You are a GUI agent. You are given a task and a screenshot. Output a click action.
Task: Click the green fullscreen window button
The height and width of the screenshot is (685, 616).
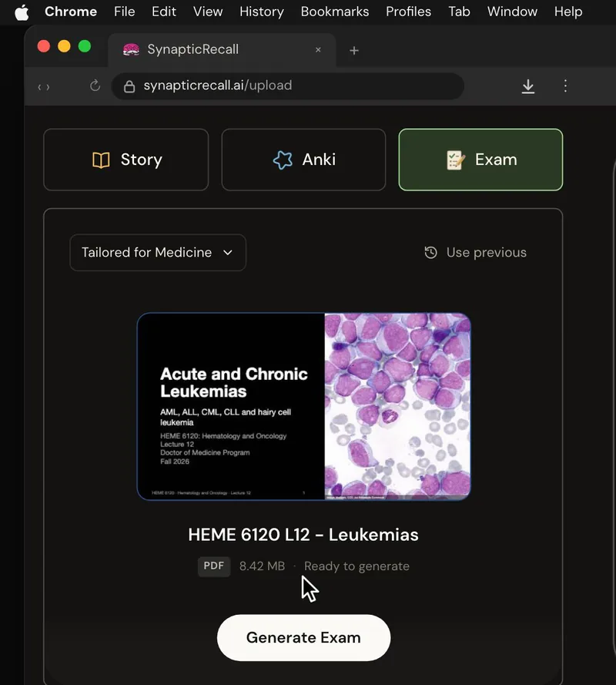point(85,46)
